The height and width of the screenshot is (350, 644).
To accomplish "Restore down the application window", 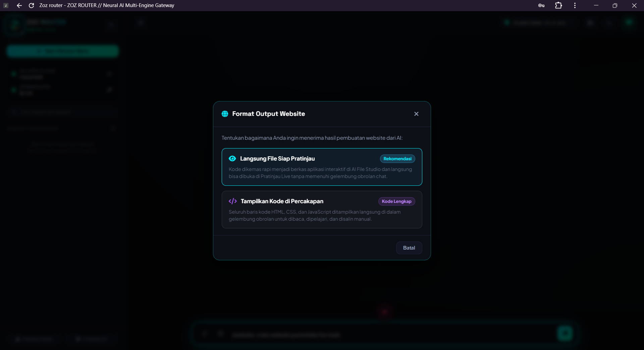I will click(x=615, y=5).
